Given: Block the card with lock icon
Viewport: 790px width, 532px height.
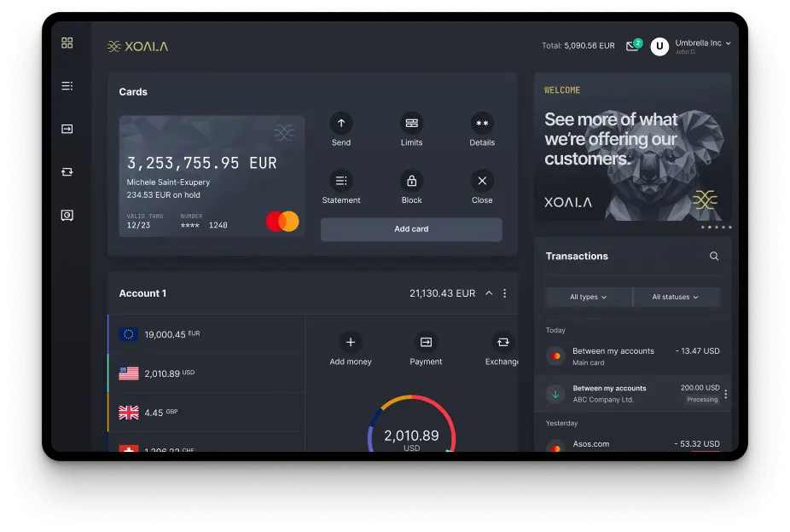Looking at the screenshot, I should pos(411,181).
